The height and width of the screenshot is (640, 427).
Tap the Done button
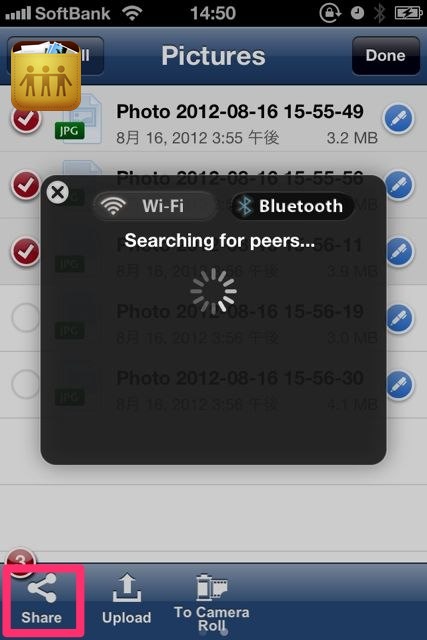pyautogui.click(x=386, y=56)
